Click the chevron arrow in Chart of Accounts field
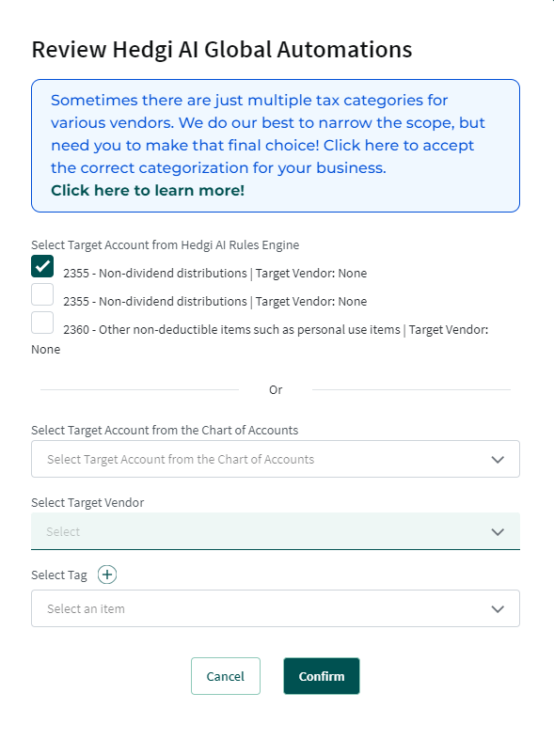The height and width of the screenshot is (756, 554). click(498, 460)
